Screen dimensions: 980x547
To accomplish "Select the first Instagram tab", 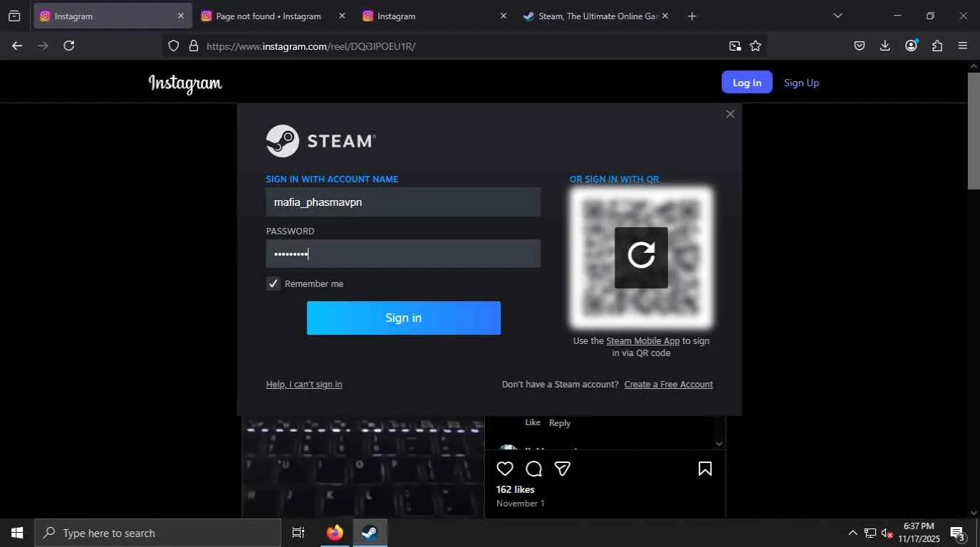I will tap(113, 16).
